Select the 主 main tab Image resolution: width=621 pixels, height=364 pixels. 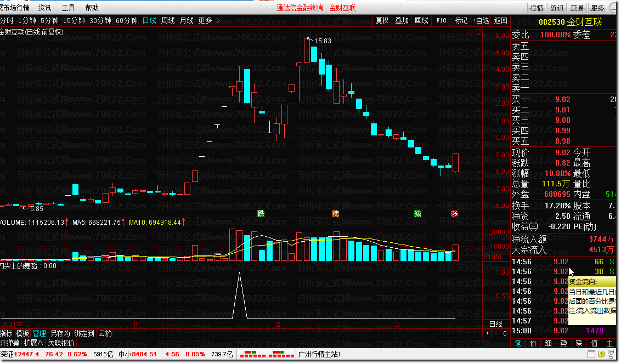609,343
